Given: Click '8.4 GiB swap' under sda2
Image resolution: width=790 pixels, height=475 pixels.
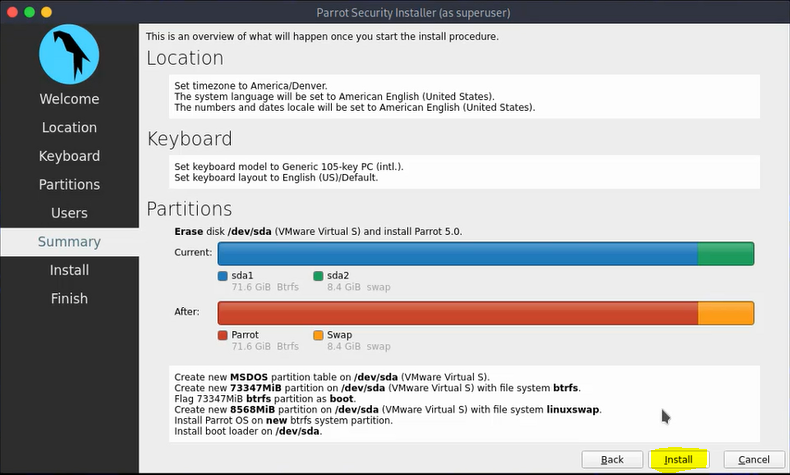Looking at the screenshot, I should 359,287.
